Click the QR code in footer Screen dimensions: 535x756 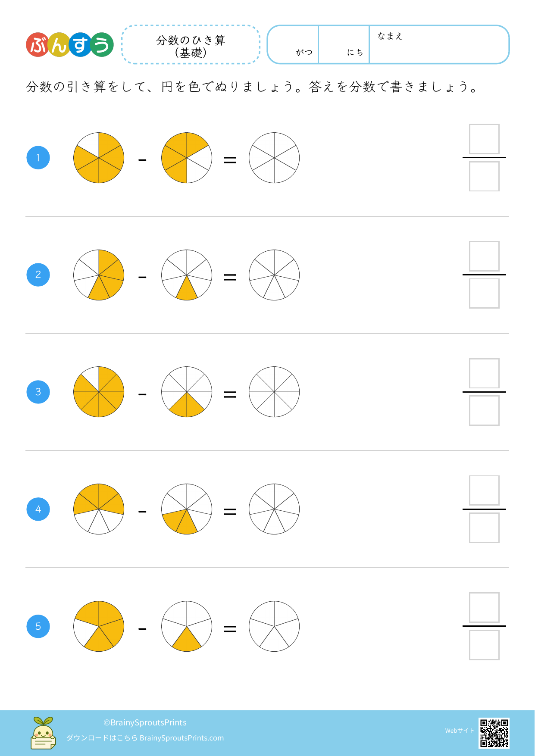[494, 733]
